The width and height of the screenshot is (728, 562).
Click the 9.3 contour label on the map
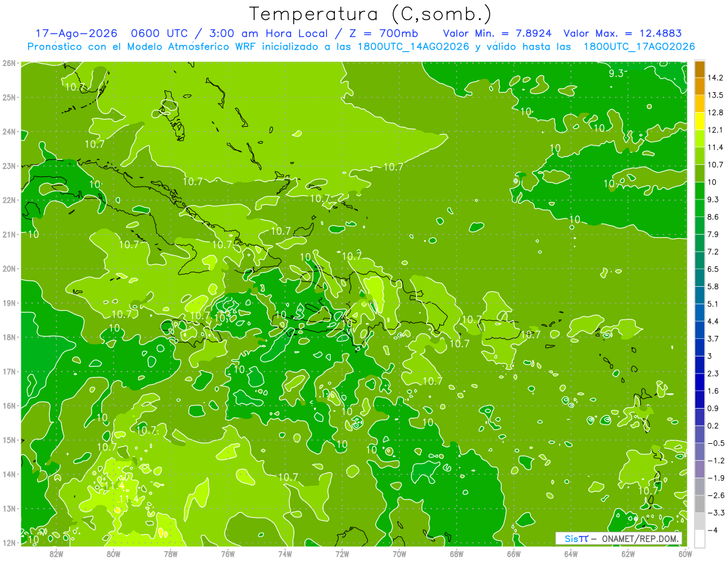(616, 73)
